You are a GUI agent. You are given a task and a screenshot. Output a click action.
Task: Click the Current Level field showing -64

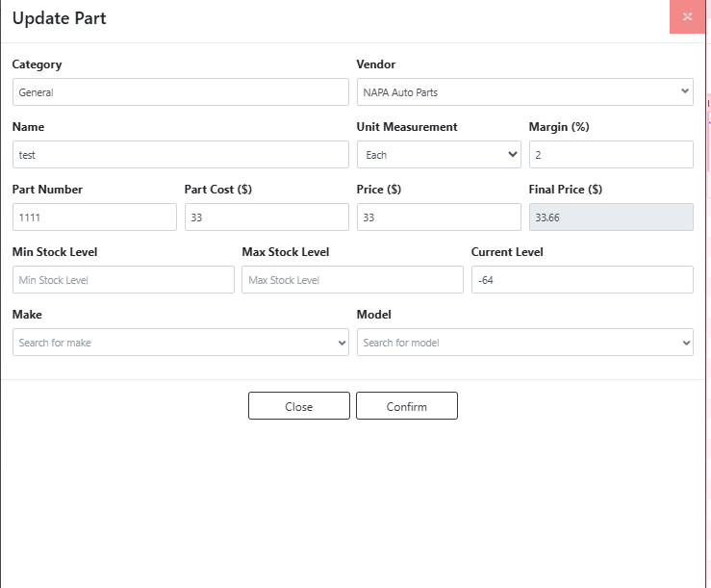[x=581, y=280]
